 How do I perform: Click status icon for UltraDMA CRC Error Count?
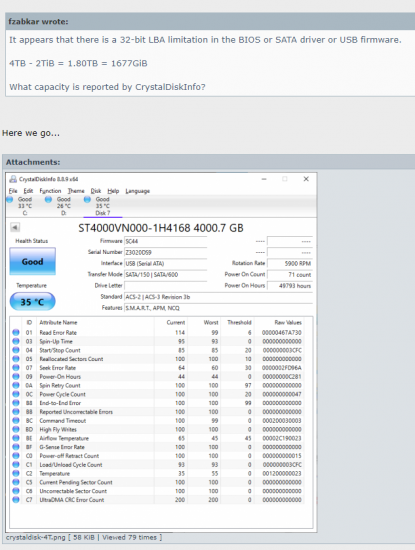(x=16, y=499)
